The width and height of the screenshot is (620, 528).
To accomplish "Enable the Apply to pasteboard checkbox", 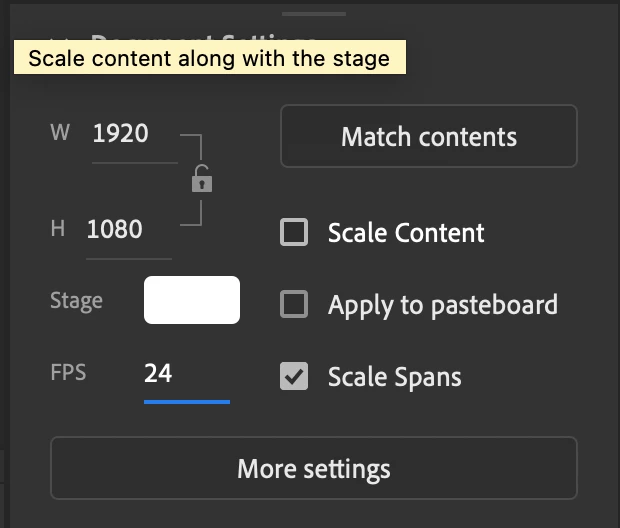I will coord(294,304).
